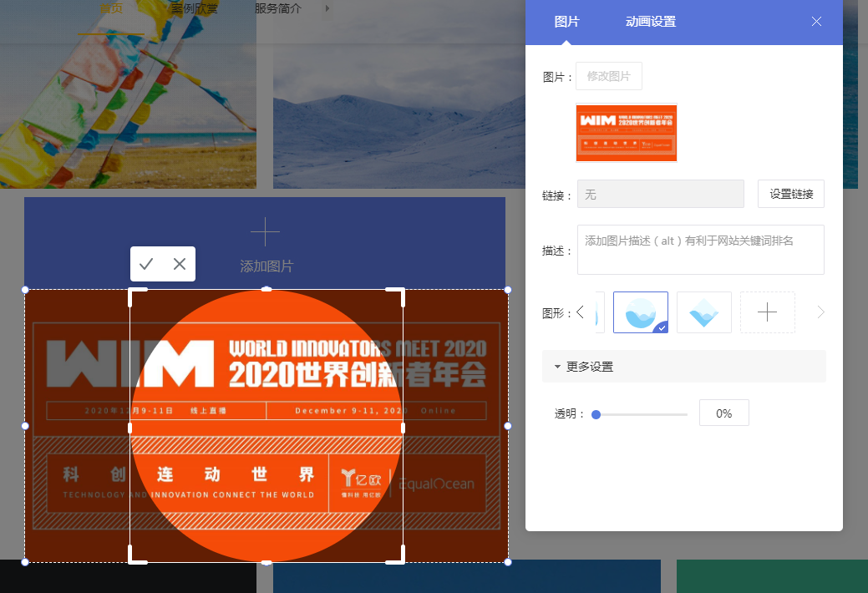This screenshot has height=593, width=868.
Task: Click the 透明 opacity slider handle
Action: [596, 415]
